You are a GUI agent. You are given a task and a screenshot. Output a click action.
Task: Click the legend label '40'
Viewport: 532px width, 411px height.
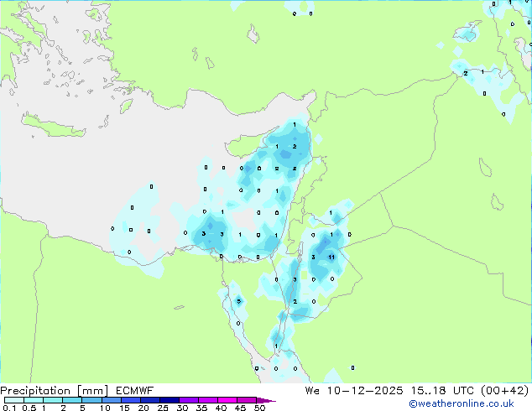click(x=221, y=408)
